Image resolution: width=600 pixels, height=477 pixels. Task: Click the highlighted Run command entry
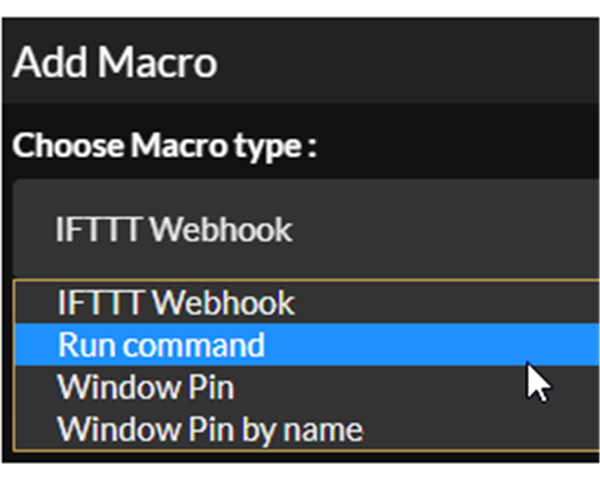click(161, 345)
